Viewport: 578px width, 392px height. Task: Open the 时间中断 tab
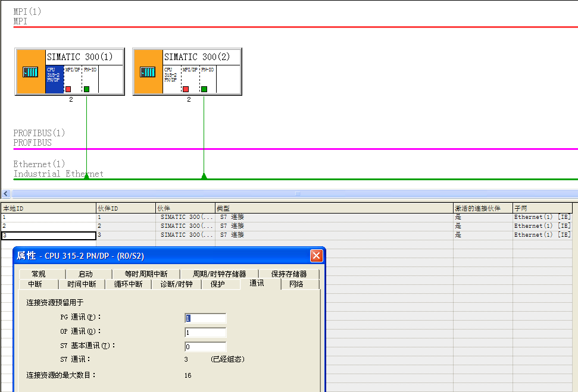(x=82, y=284)
